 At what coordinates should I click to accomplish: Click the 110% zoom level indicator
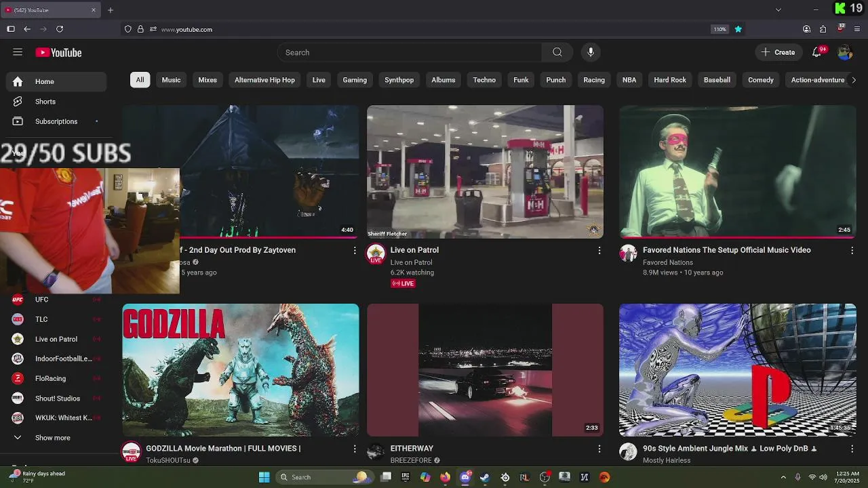(719, 29)
